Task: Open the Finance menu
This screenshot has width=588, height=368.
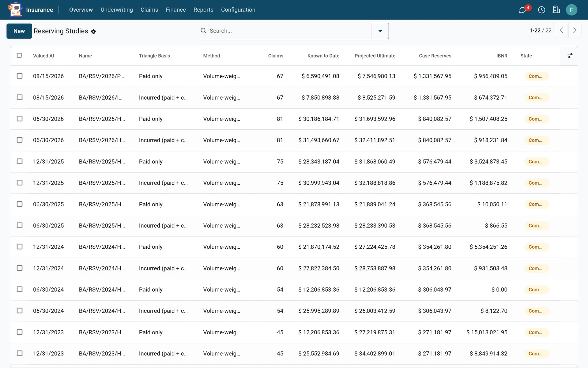Action: click(x=176, y=10)
